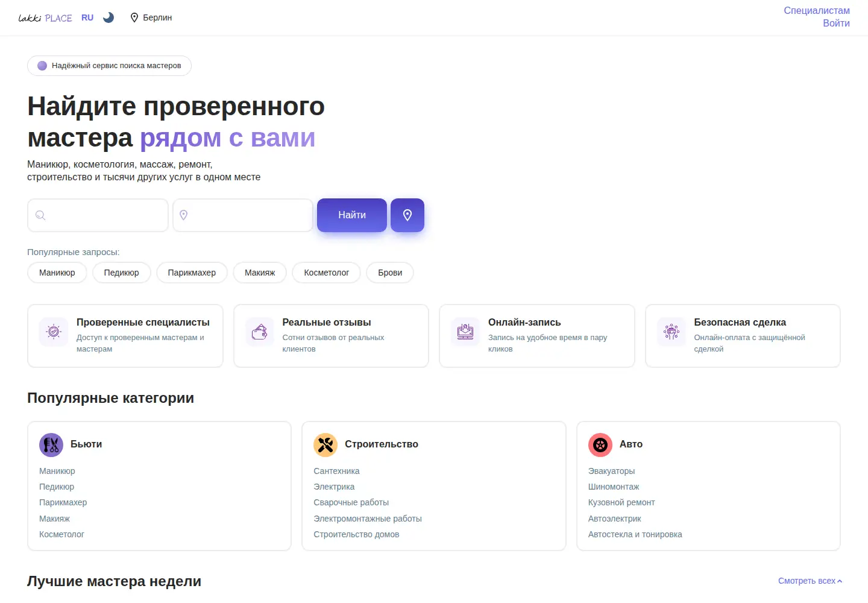Click the Реальные отзывы wallet icon
Screen dimensions: 868x603
[260, 332]
